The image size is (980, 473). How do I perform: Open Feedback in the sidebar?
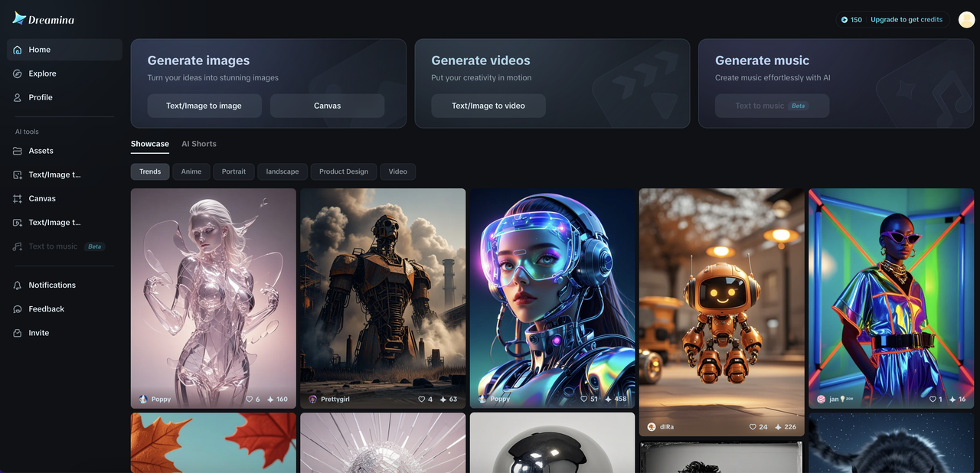(x=64, y=309)
